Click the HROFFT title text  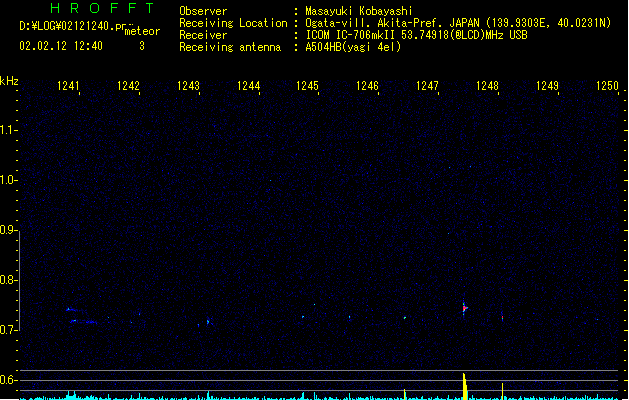click(102, 8)
